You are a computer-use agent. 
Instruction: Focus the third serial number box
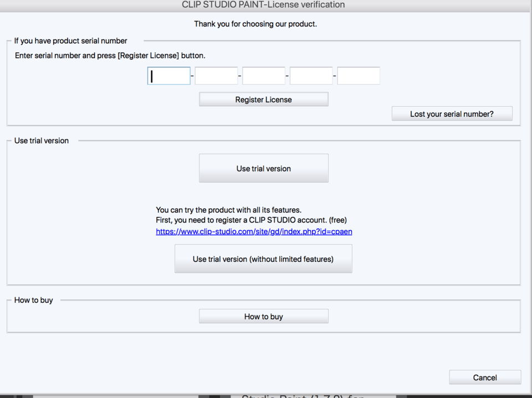[x=264, y=76]
